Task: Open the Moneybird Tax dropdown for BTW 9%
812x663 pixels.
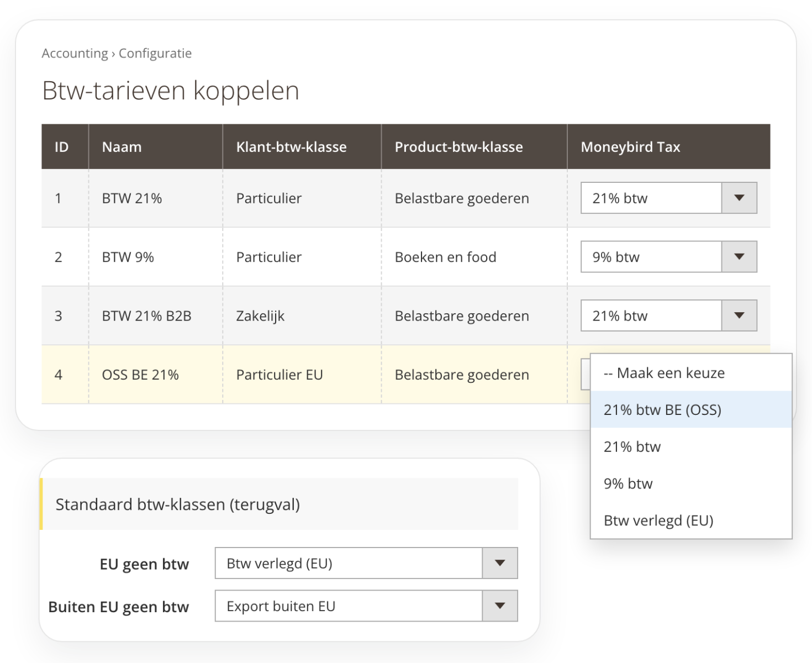Action: [668, 256]
